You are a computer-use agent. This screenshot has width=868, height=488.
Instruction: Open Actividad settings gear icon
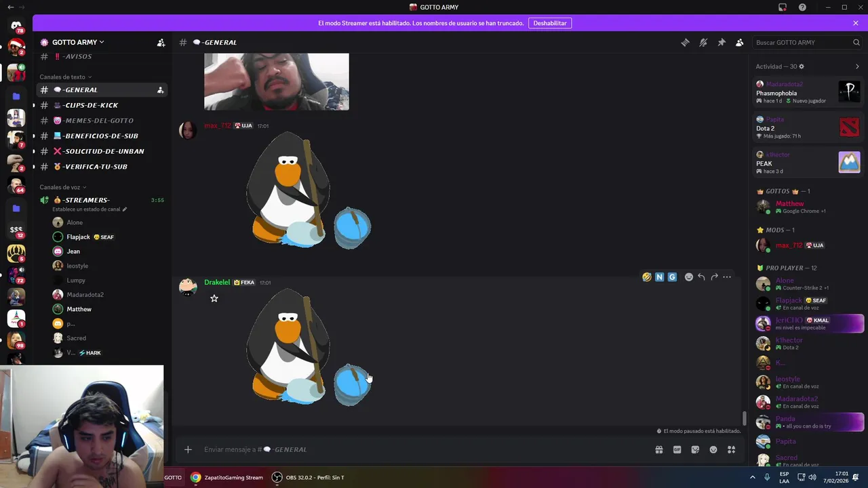pyautogui.click(x=802, y=66)
